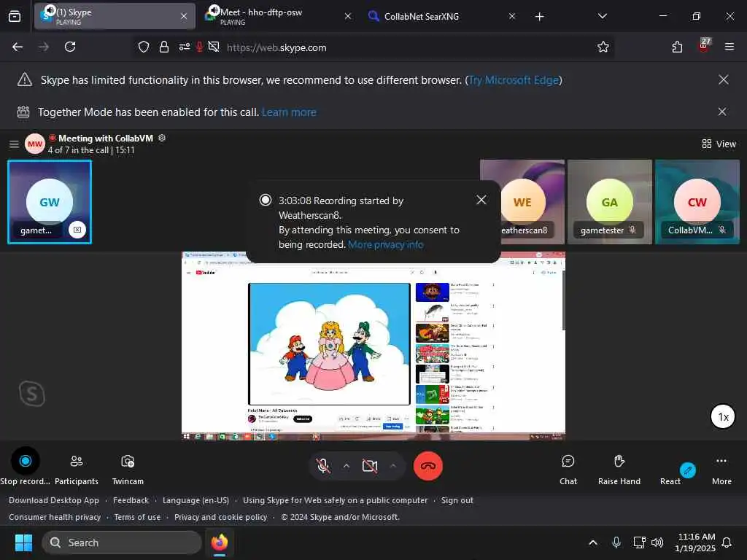Click Sign out link

(457, 500)
